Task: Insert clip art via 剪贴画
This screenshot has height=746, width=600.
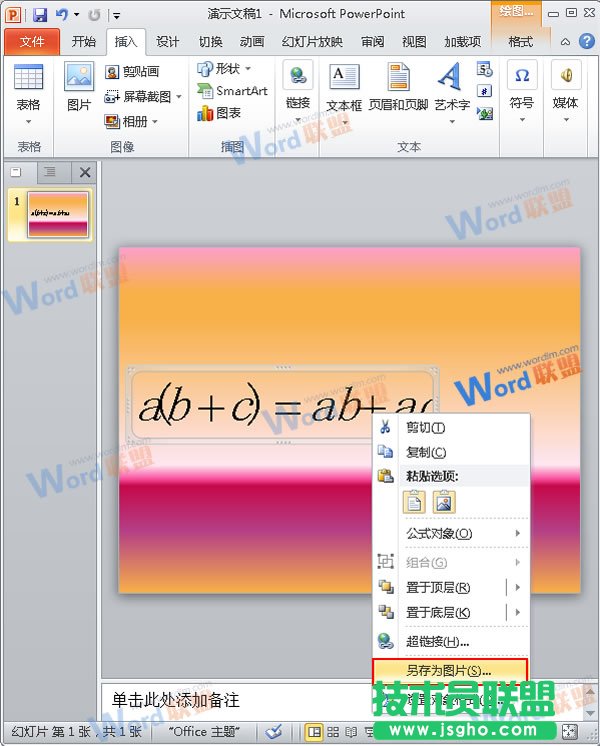Action: click(132, 72)
